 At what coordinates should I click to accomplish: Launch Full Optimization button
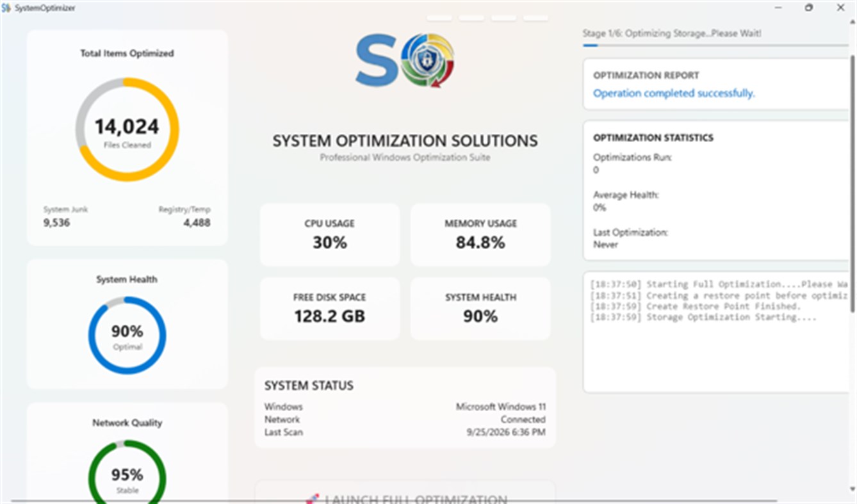pos(405,492)
